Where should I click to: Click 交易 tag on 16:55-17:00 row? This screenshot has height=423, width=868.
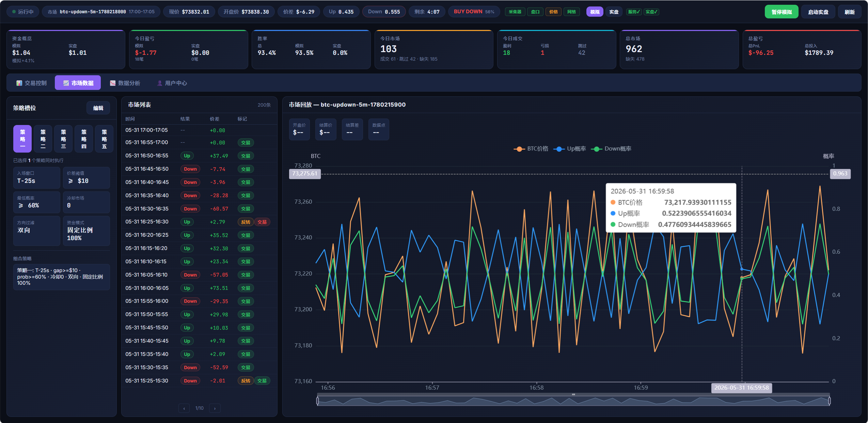click(246, 143)
